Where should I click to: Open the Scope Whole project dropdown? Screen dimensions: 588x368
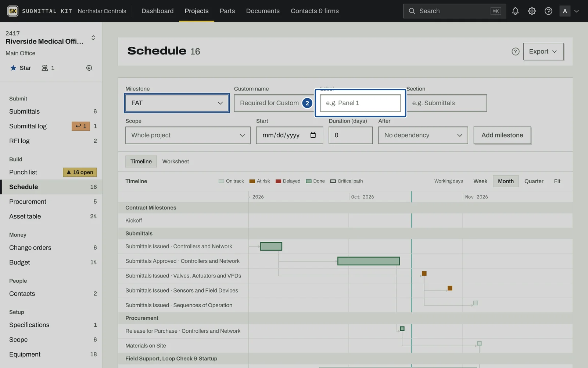[188, 135]
